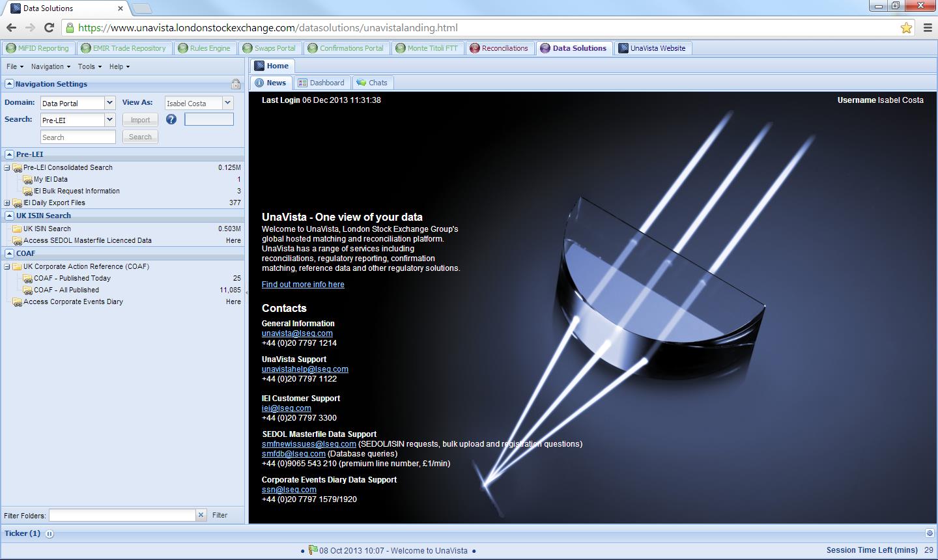Click the browser forward arrow
The height and width of the screenshot is (560, 938).
click(30, 27)
